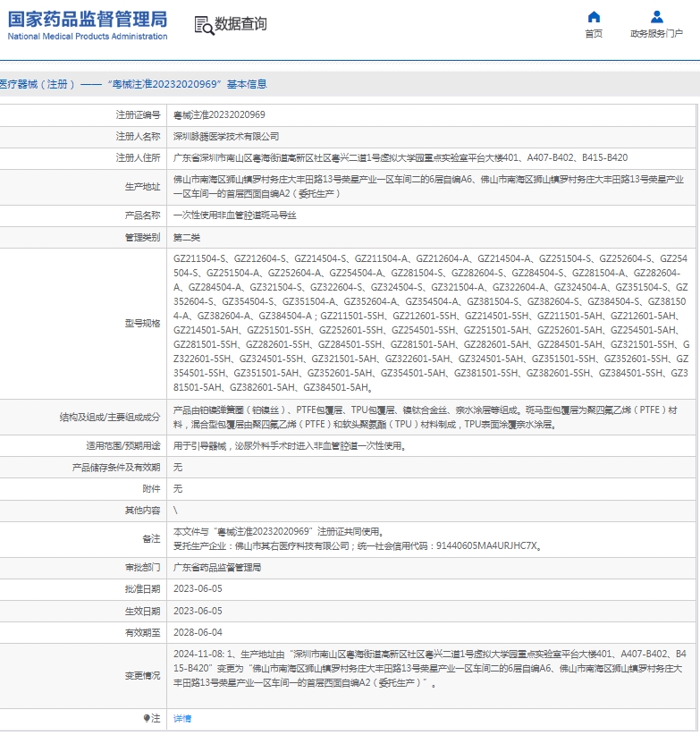
Task: Click the 型号规格 label
Action: click(x=142, y=324)
